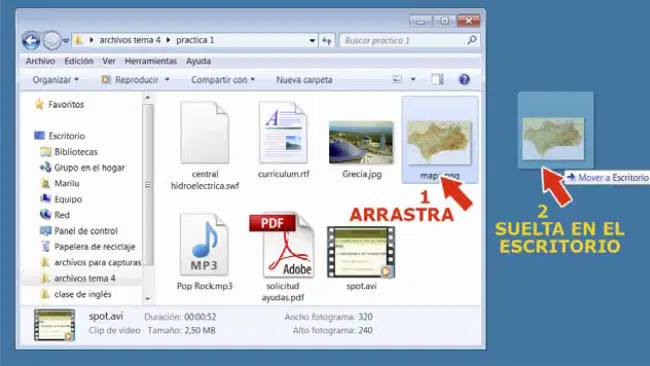
Task: Click Nueva carpeta
Action: coord(304,80)
